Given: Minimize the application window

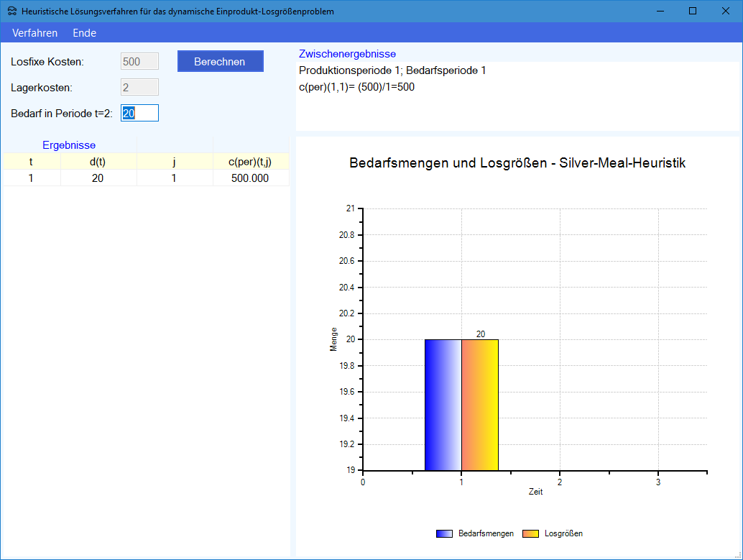Looking at the screenshot, I should [x=660, y=12].
